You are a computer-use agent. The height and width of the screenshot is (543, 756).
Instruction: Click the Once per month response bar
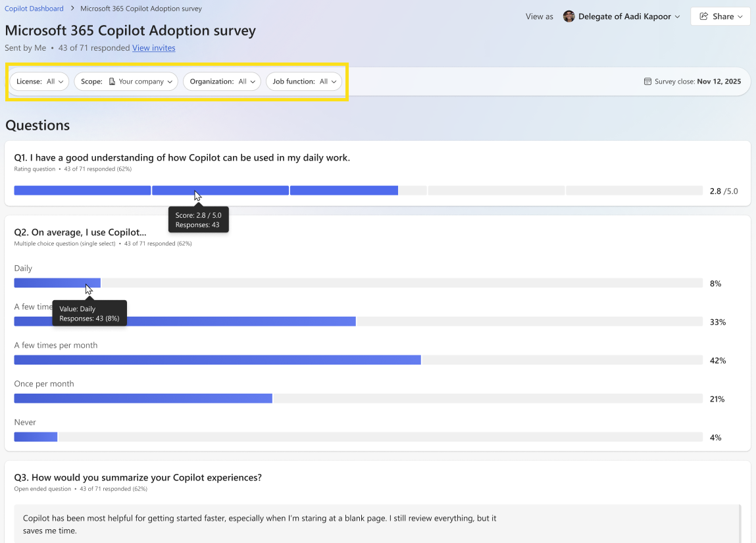tap(358, 399)
